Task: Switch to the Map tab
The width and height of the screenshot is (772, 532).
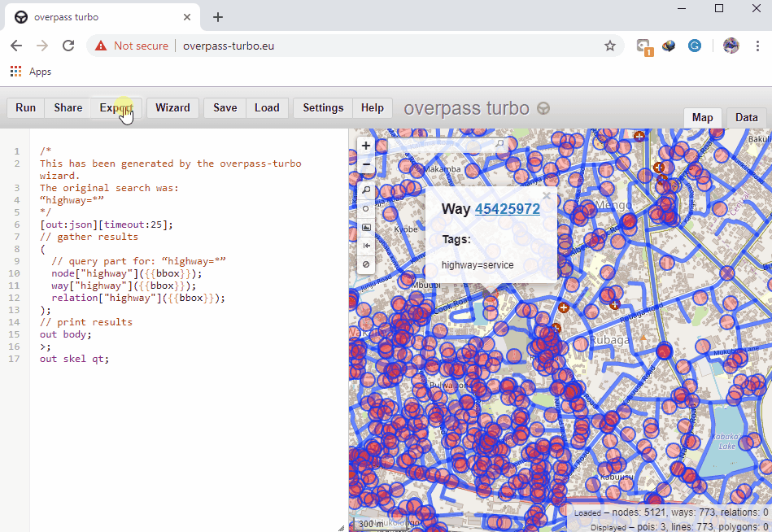Action: coord(702,118)
